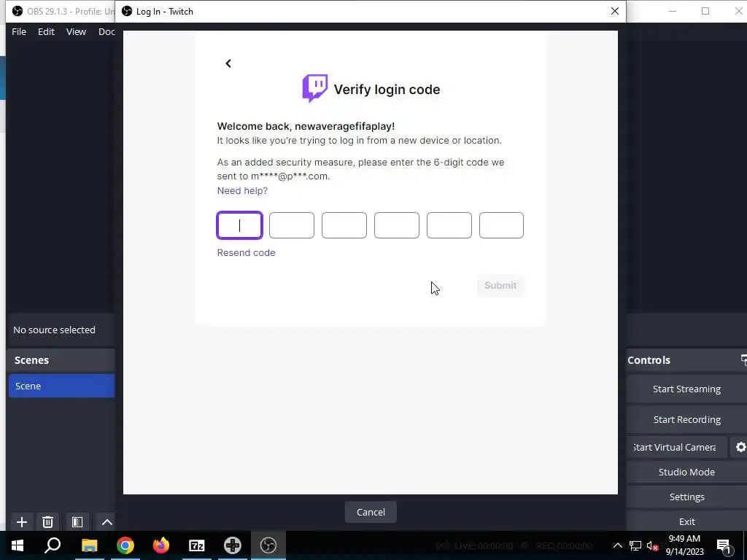Move scene up with arrow icon
Viewport: 747px width, 560px height.
pos(107,522)
